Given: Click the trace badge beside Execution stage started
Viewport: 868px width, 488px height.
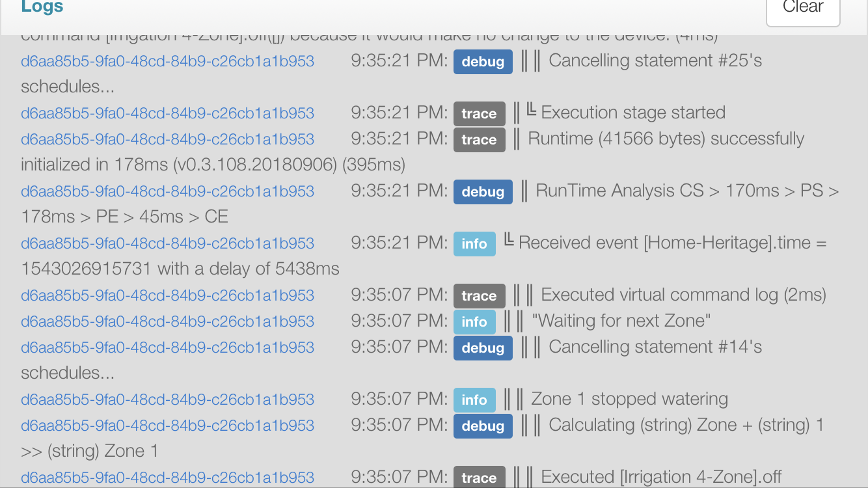Looking at the screenshot, I should [480, 114].
